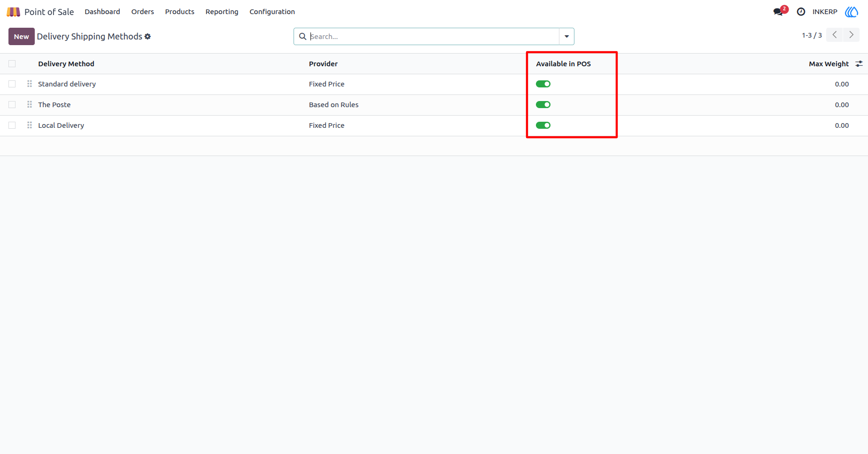Open the Products menu
The image size is (868, 454).
pyautogui.click(x=179, y=12)
